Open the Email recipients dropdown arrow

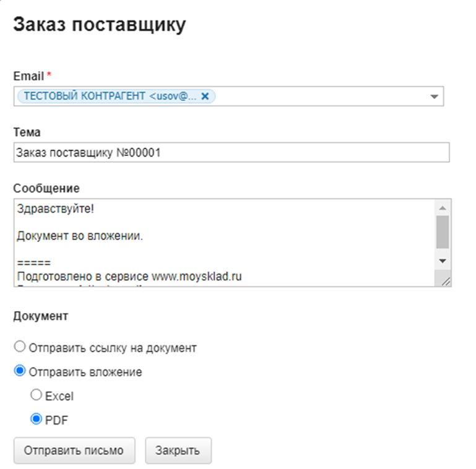pyautogui.click(x=434, y=97)
